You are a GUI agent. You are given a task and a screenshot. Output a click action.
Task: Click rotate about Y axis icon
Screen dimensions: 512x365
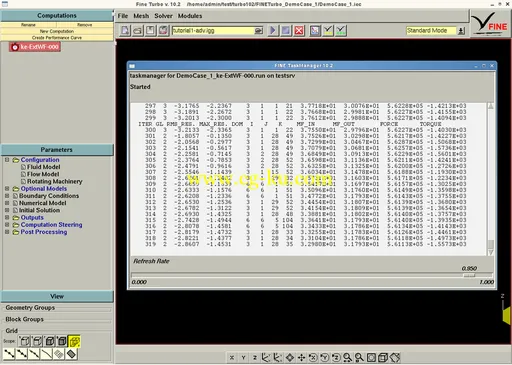pyautogui.click(x=325, y=358)
